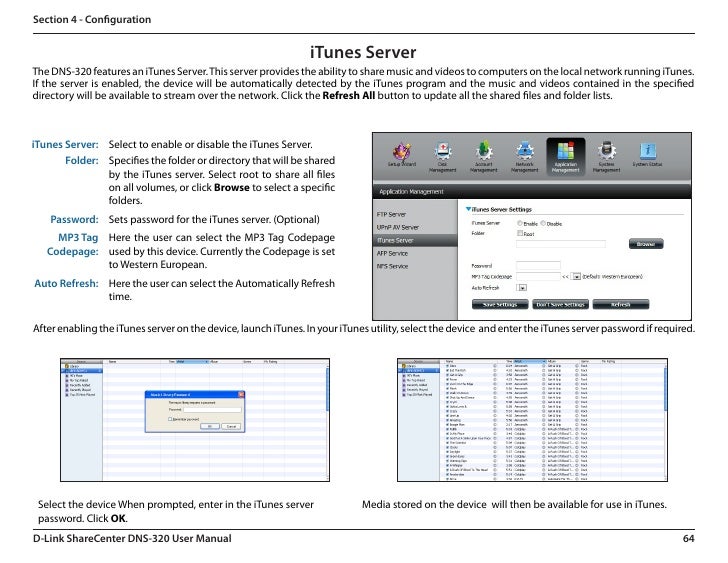Tick Remember password checkbox in iTunes dialog
The width and height of the screenshot is (728, 563).
(170, 419)
